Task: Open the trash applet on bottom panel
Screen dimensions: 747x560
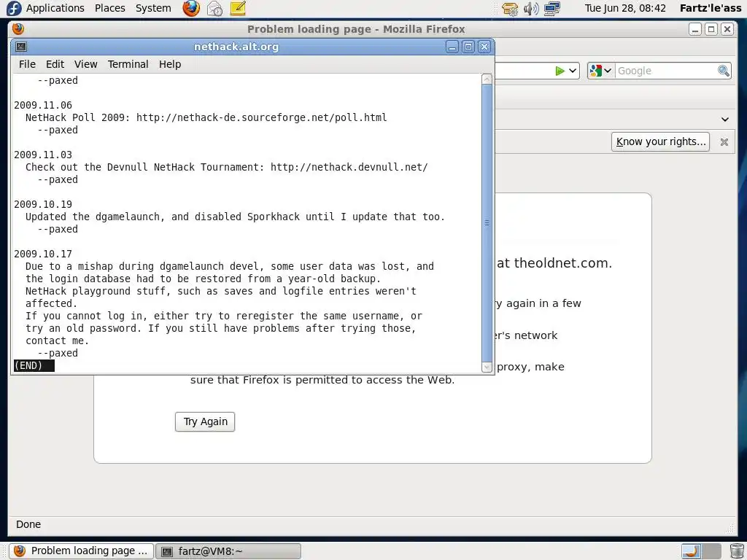Action: (737, 551)
